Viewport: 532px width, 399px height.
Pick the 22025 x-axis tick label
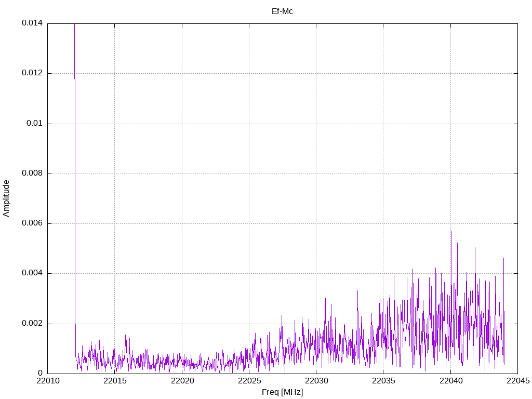(249, 381)
